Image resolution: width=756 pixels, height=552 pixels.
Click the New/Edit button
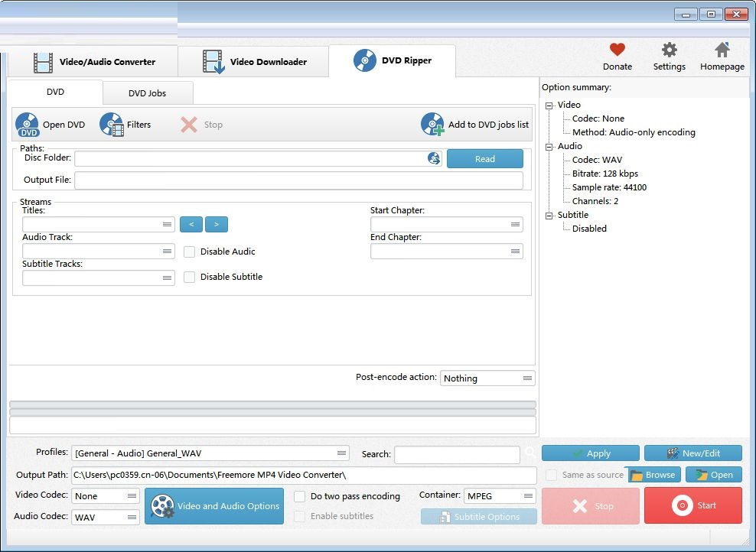click(x=693, y=453)
